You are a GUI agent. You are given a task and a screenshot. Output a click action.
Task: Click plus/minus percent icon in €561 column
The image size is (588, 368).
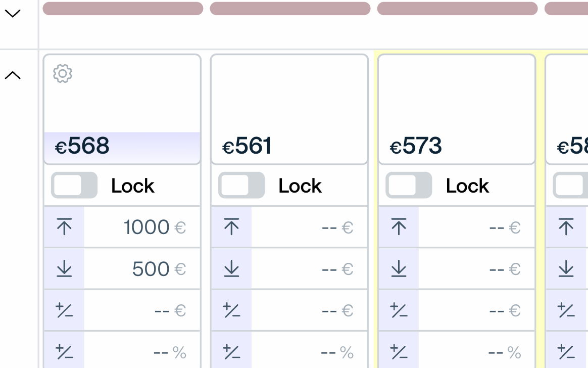pos(231,352)
